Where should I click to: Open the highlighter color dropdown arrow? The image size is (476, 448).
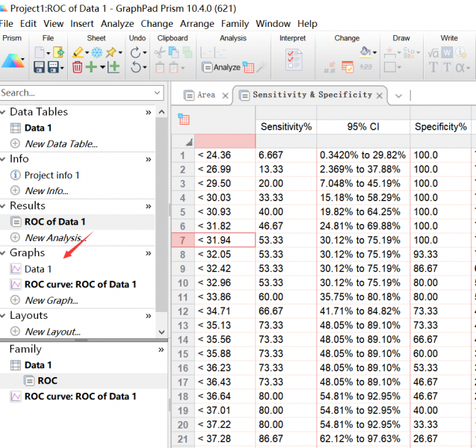click(87, 53)
